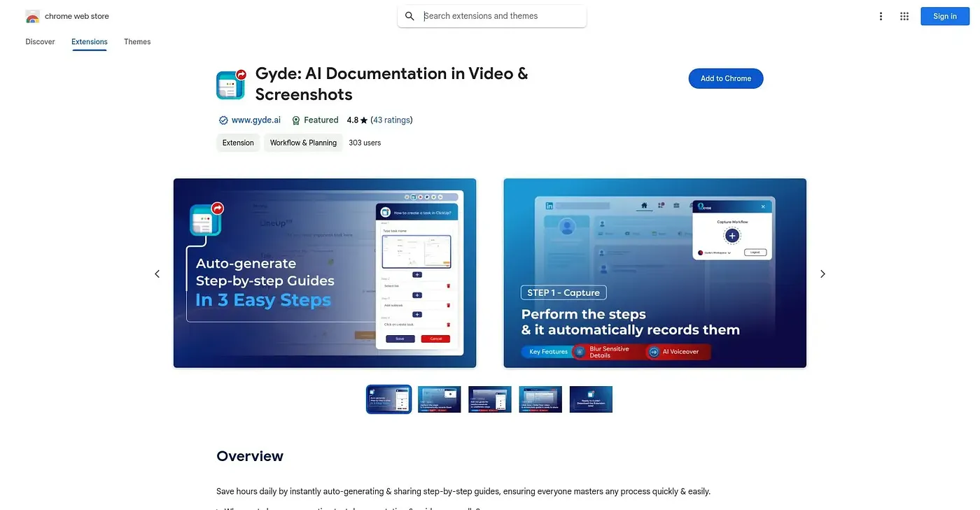Open the three-dot more options menu
The image size is (980, 510).
click(x=881, y=16)
